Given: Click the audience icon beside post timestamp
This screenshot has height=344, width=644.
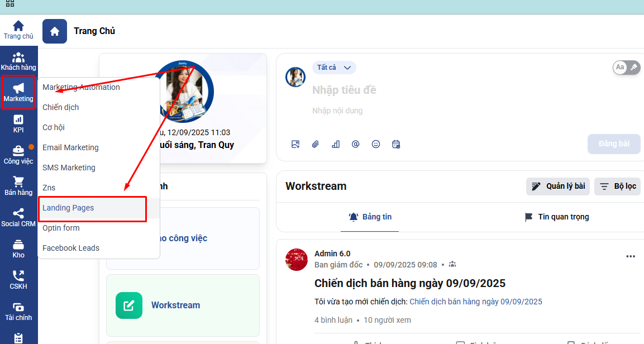Looking at the screenshot, I should 452,264.
